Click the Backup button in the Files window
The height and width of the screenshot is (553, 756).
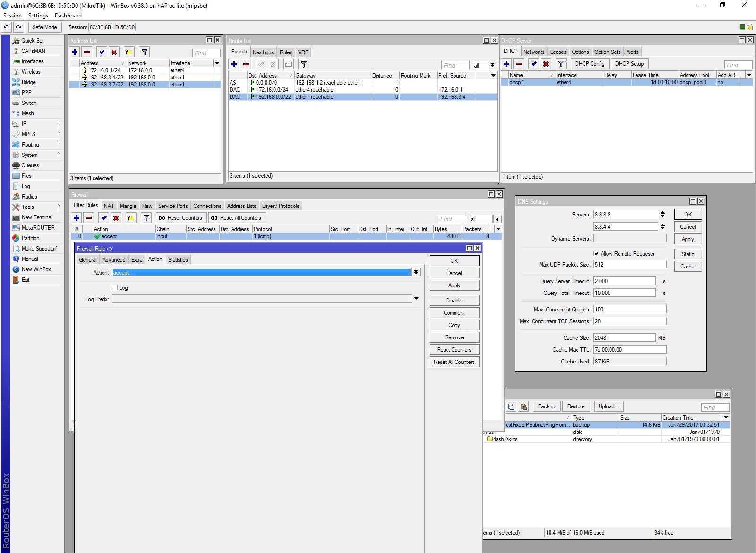(547, 406)
